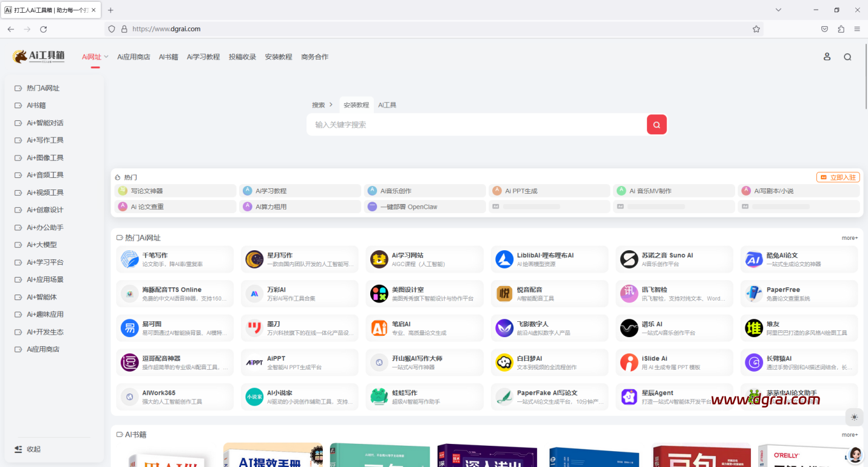Open the user account icon

[827, 56]
